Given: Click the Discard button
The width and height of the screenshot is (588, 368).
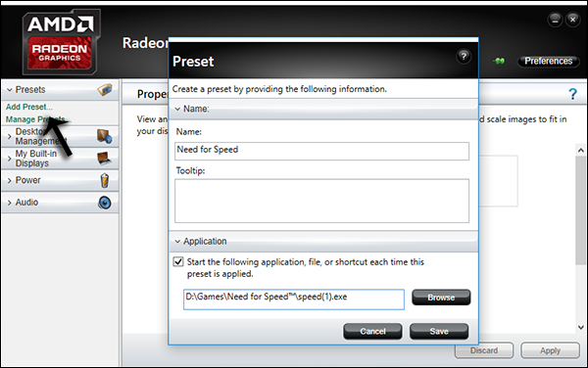Looking at the screenshot, I should click(x=484, y=350).
